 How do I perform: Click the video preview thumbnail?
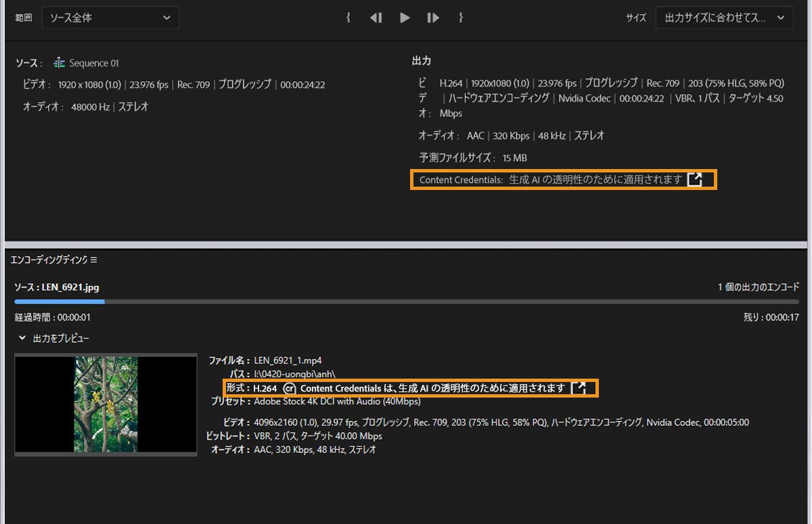pos(105,405)
